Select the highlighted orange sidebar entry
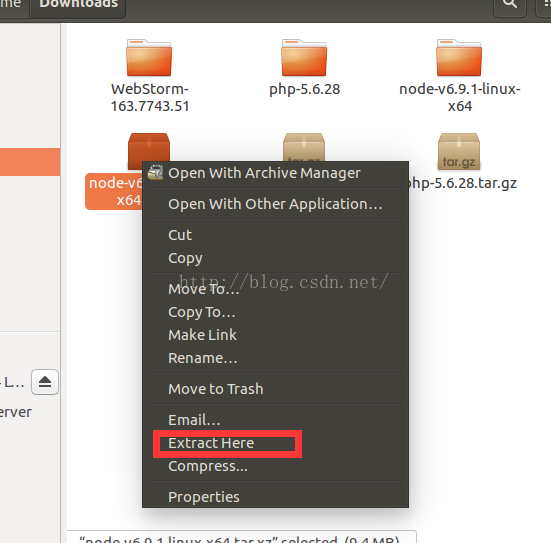551x543 pixels. coord(30,162)
